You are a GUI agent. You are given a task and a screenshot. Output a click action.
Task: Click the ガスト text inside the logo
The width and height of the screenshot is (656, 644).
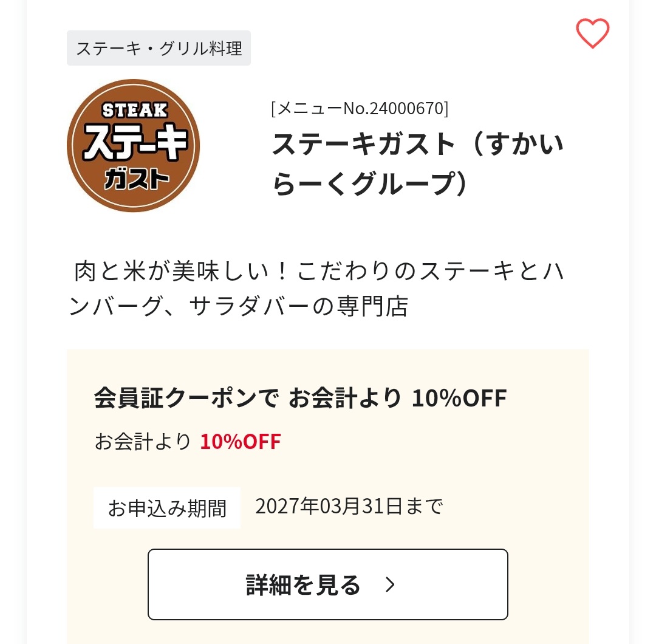(137, 180)
